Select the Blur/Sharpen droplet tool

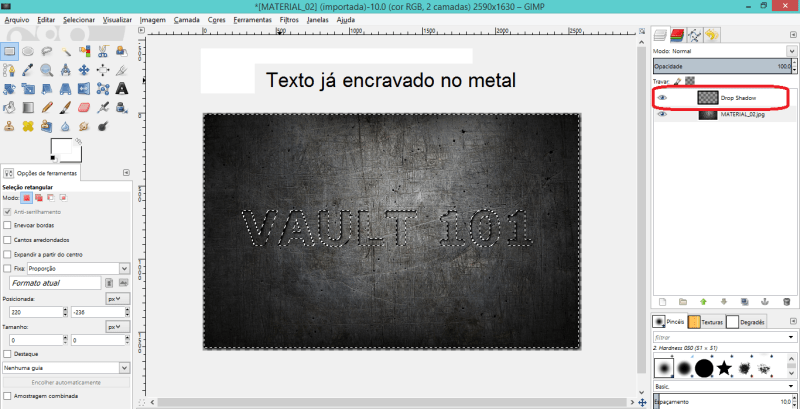pyautogui.click(x=66, y=126)
